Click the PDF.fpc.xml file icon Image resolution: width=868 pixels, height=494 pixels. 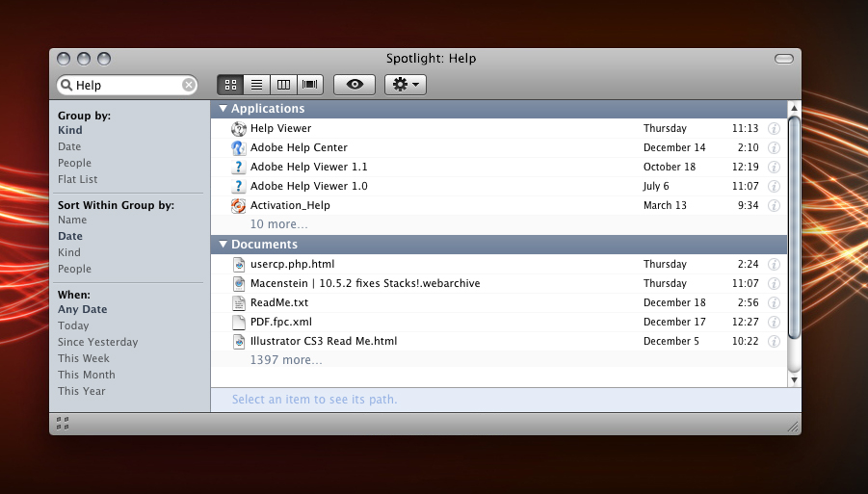[239, 323]
